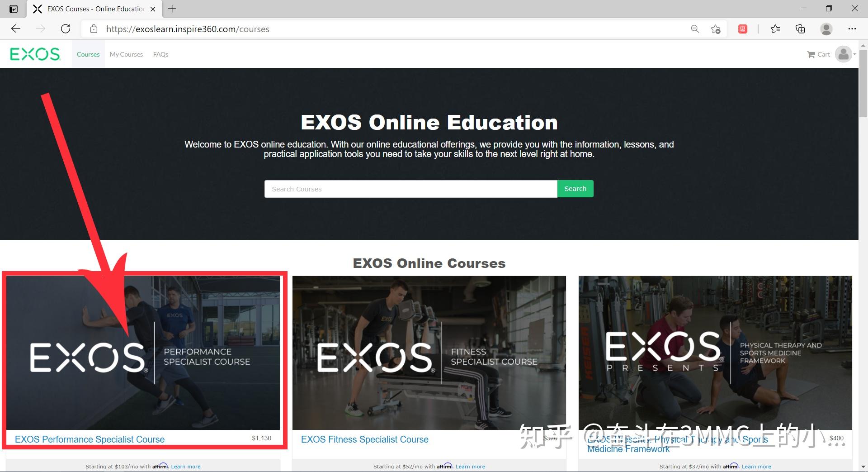The image size is (868, 472).
Task: Click the green Search button
Action: (x=575, y=189)
